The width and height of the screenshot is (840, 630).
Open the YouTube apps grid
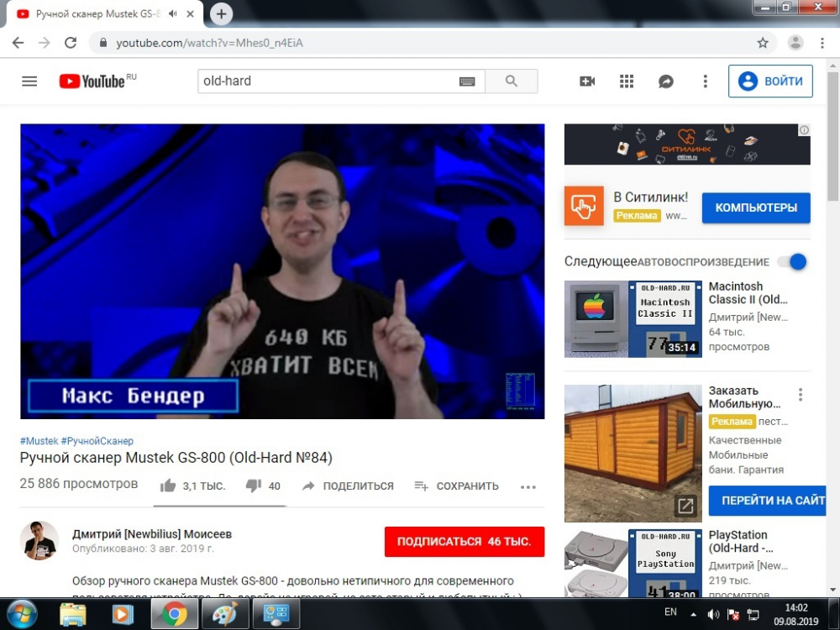[627, 81]
